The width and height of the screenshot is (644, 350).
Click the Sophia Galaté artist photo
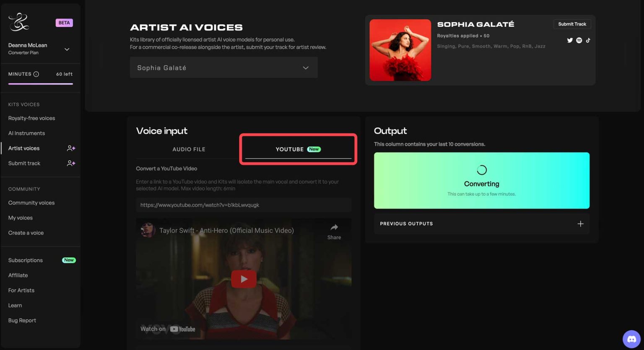point(400,50)
